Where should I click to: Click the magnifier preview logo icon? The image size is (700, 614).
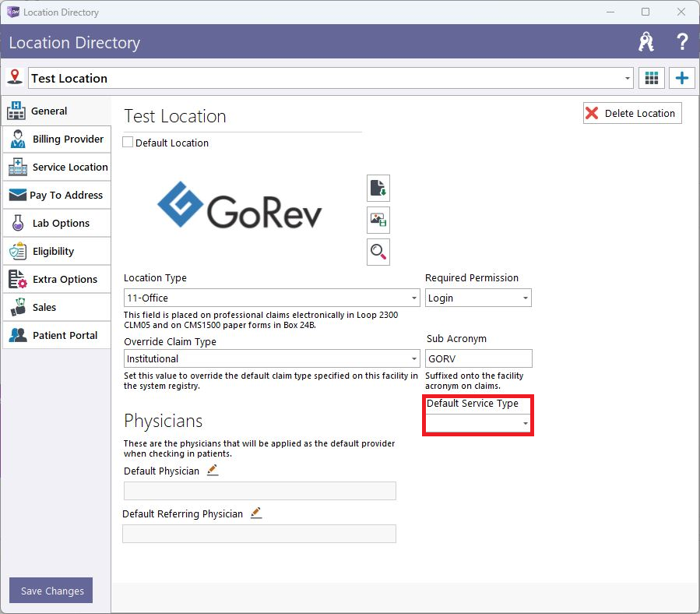[378, 252]
